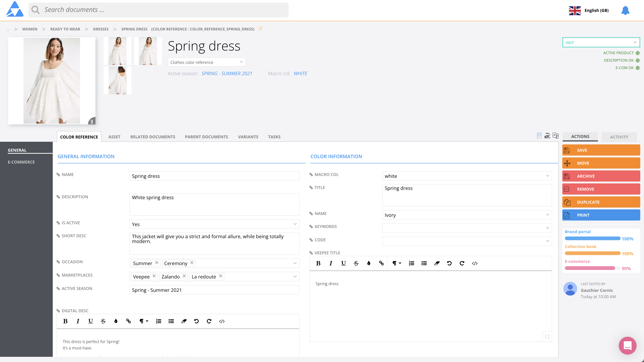This screenshot has width=644, height=362.
Task: Insert link in Veepee title editor
Action: pos(381,263)
